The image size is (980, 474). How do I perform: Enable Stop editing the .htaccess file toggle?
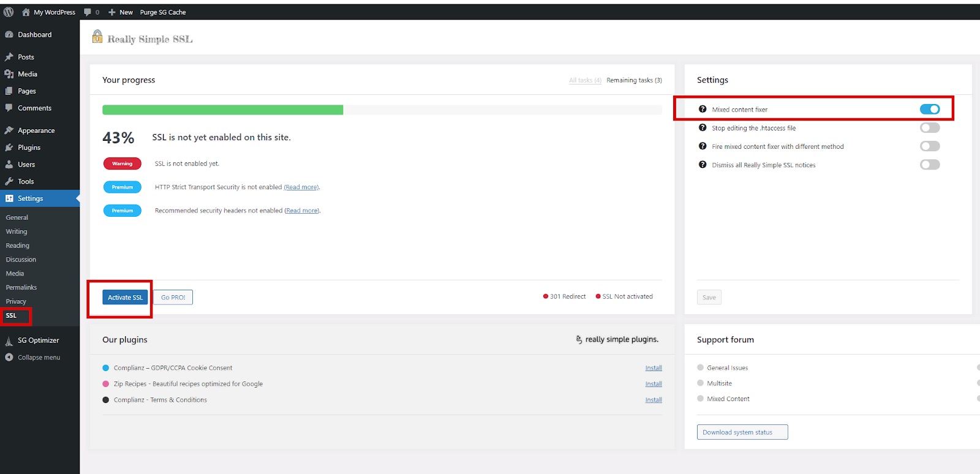pos(930,127)
